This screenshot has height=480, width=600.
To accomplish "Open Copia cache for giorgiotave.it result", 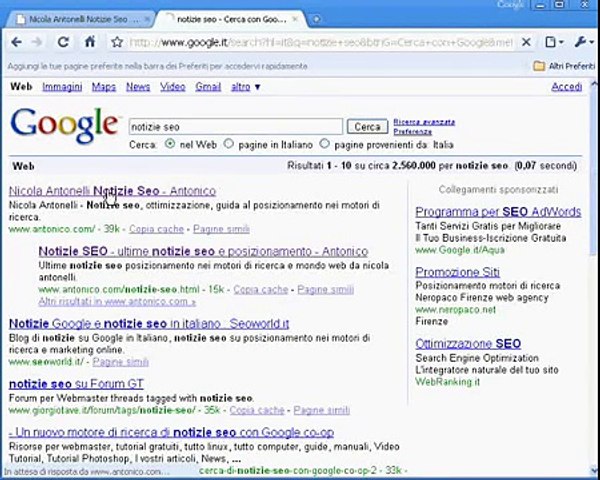I will 257,410.
